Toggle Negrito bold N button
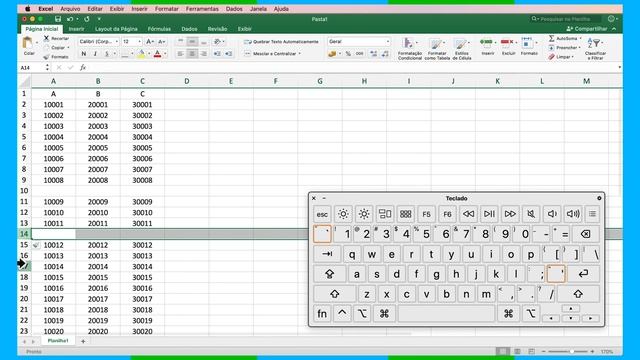 [84, 53]
